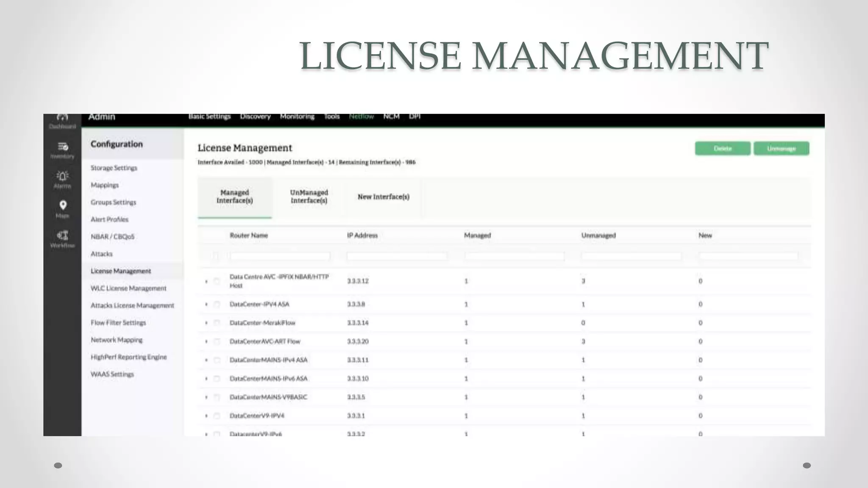Image resolution: width=868 pixels, height=488 pixels.
Task: Expand the DataCenterMAINS-V9BASIC row
Action: point(206,397)
